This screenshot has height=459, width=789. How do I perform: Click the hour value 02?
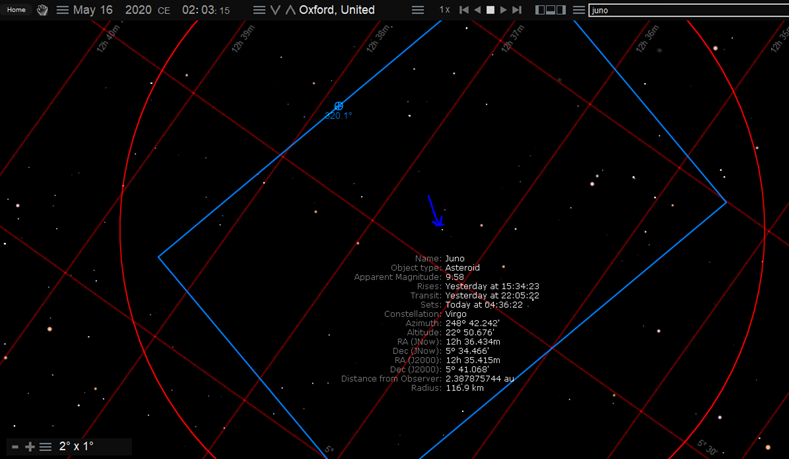[190, 10]
